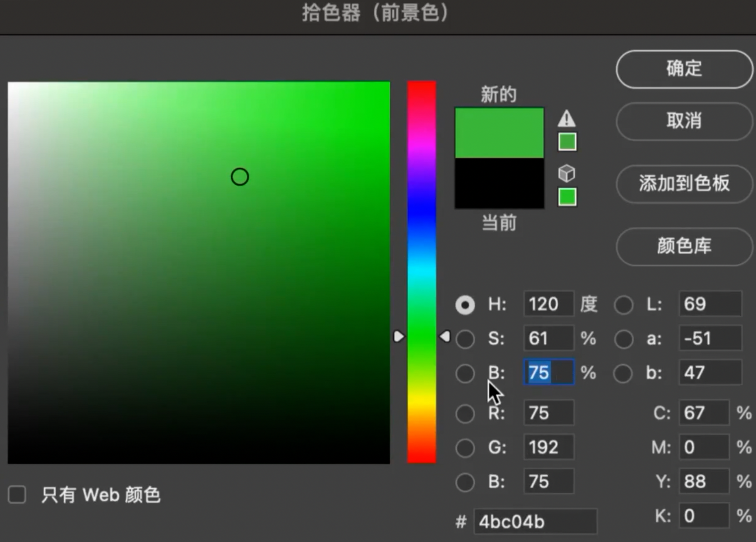Enable the 只有 Web 颜色 checkbox
The image size is (756, 542).
point(17,494)
